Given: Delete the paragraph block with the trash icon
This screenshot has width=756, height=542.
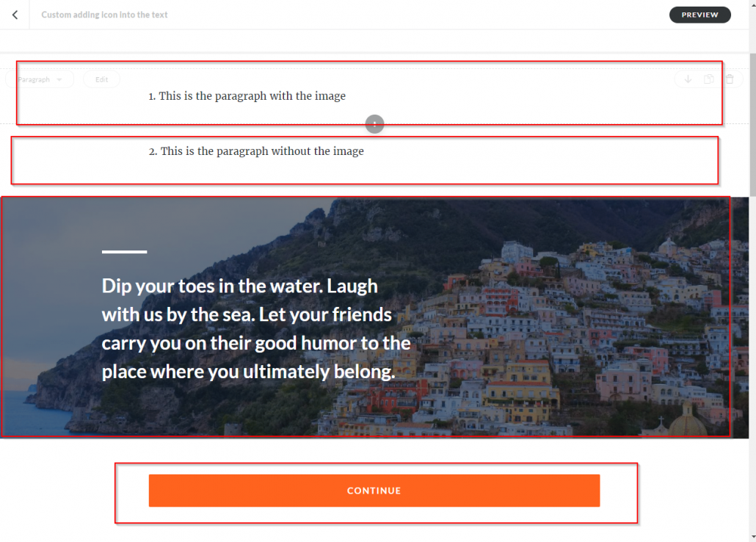Looking at the screenshot, I should 730,79.
